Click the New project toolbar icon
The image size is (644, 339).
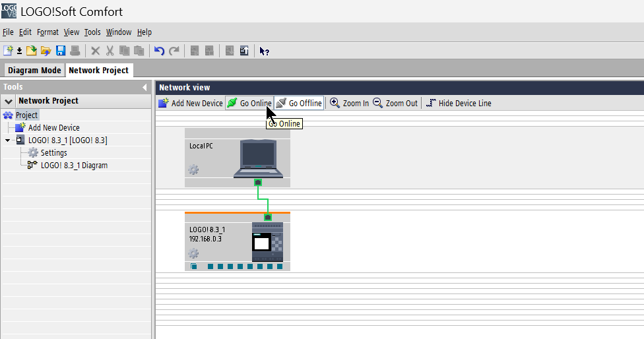click(8, 51)
